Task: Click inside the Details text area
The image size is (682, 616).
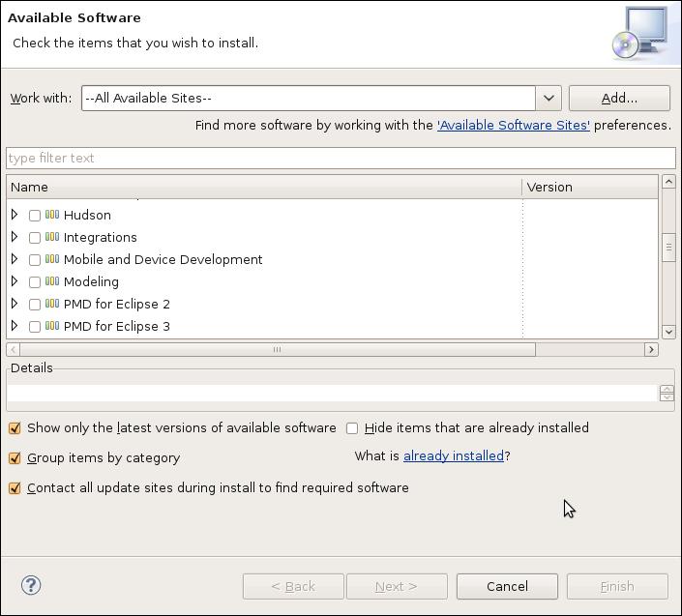Action: pyautogui.click(x=333, y=393)
